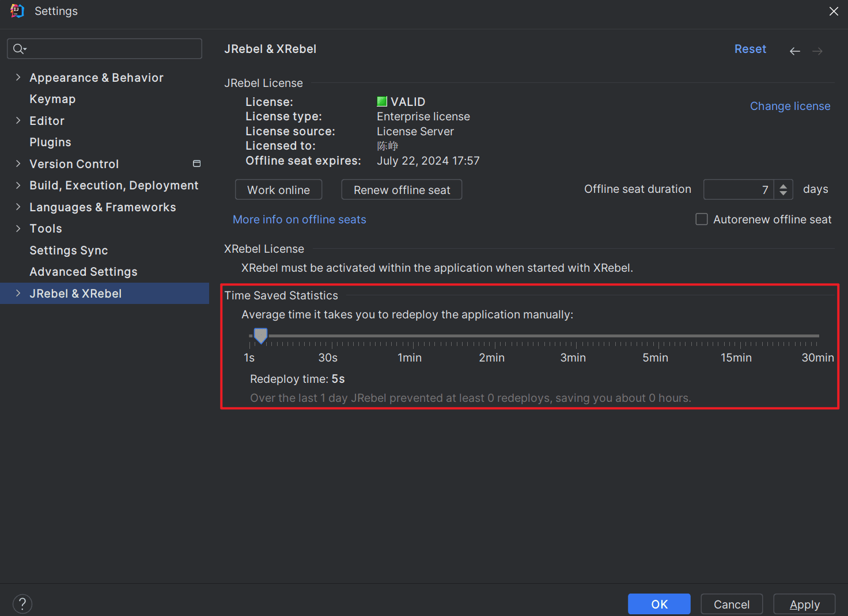The height and width of the screenshot is (616, 848).
Task: Close the Settings dialog
Action: [x=834, y=12]
